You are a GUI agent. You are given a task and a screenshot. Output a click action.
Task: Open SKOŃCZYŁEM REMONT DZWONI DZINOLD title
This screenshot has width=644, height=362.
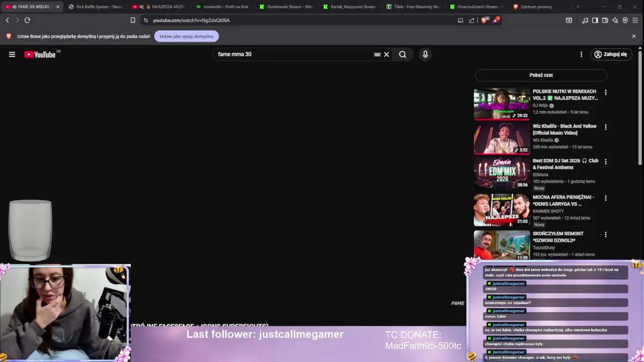click(x=558, y=237)
